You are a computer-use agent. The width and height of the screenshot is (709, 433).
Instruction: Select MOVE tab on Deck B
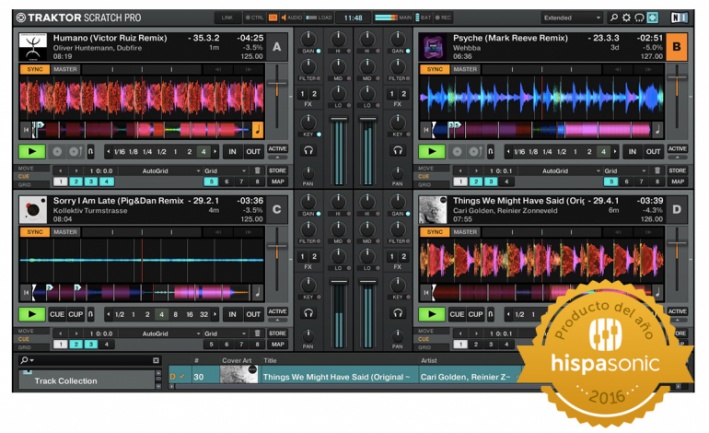click(x=426, y=168)
